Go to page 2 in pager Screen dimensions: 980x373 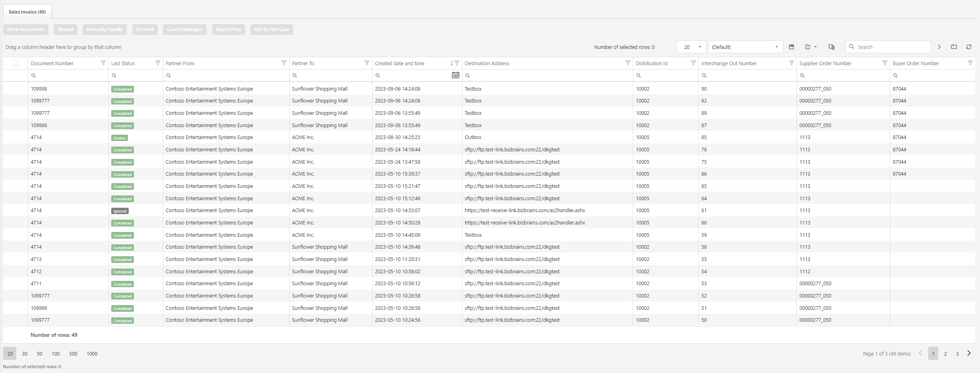coord(945,354)
